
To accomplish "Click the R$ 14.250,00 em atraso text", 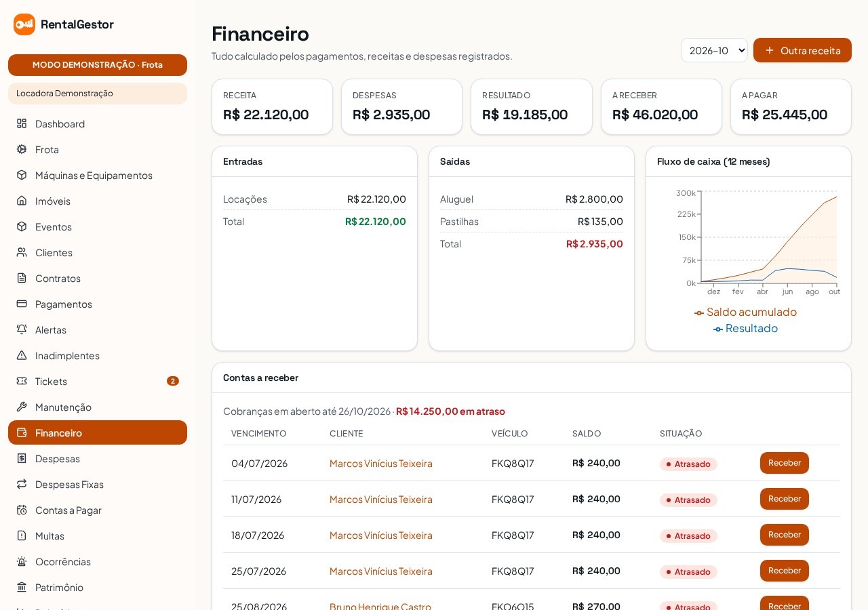I will [450, 411].
